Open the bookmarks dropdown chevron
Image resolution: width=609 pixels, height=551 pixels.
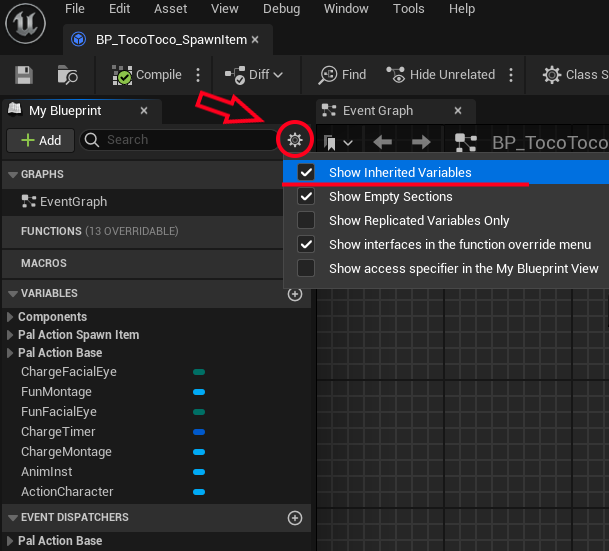348,143
